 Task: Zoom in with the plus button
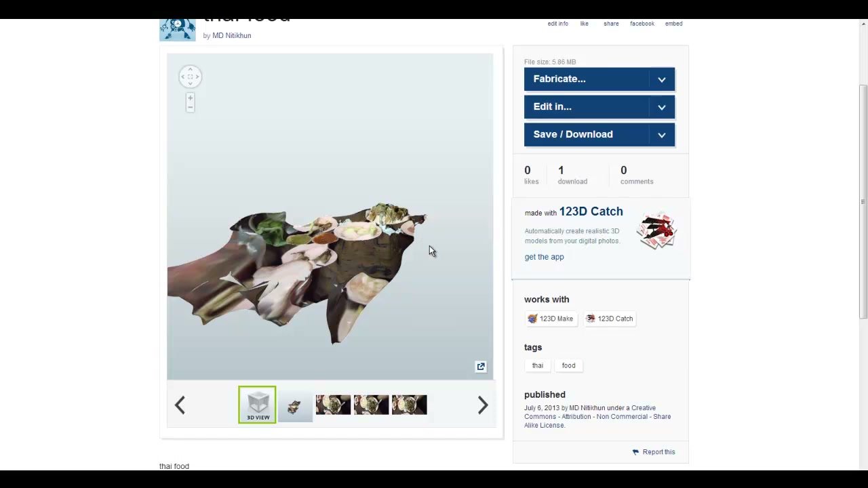(x=190, y=98)
